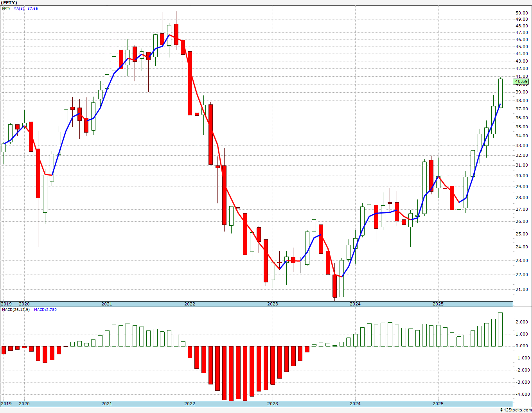Click the latest green candlestick near 40.69
The height and width of the screenshot is (413, 532).
tap(500, 93)
